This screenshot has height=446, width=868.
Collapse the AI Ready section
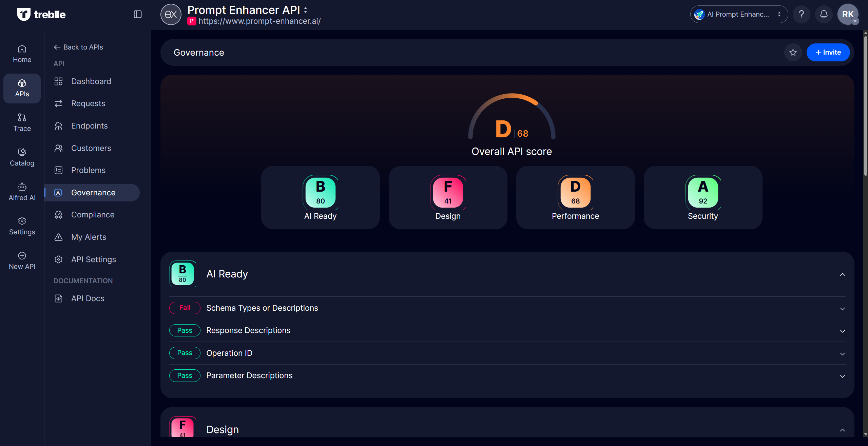coord(842,274)
